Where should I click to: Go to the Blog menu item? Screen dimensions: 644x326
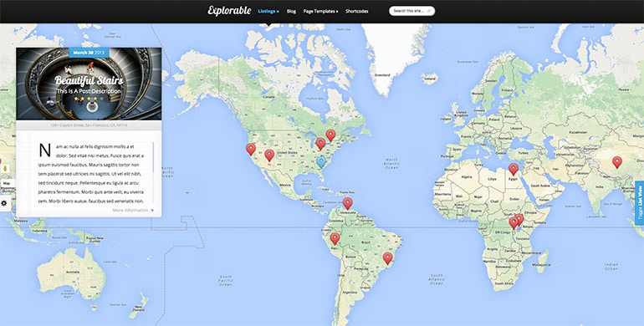[x=291, y=12]
